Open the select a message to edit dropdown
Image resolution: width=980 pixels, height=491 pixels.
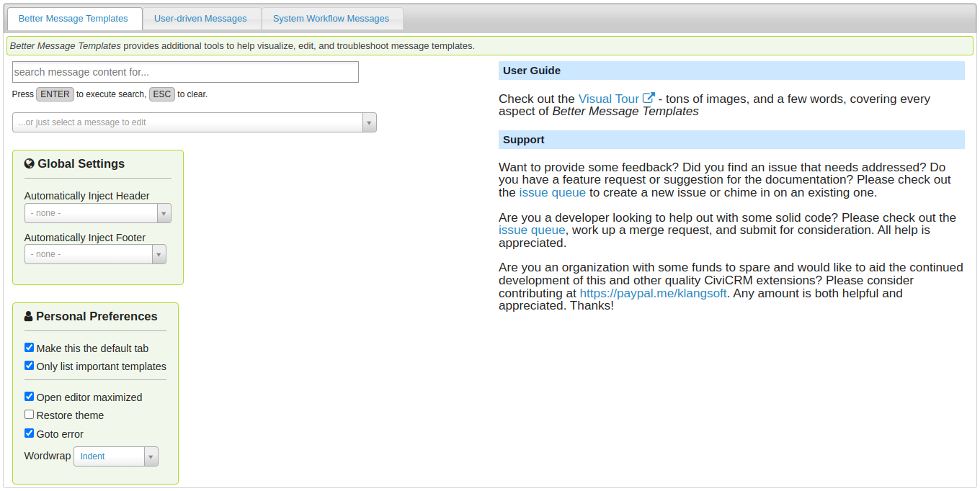click(x=194, y=122)
